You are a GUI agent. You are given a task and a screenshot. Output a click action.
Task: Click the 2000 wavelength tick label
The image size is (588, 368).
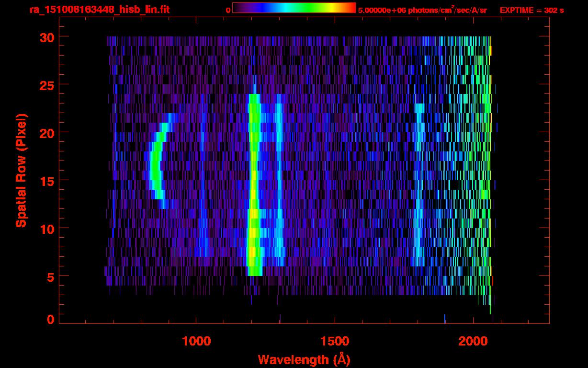473,341
